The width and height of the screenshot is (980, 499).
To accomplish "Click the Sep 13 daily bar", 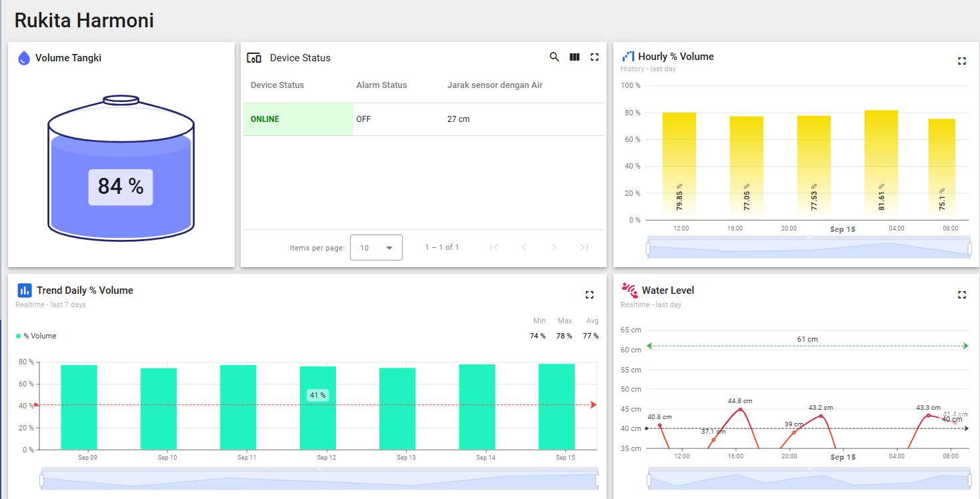I will click(397, 409).
